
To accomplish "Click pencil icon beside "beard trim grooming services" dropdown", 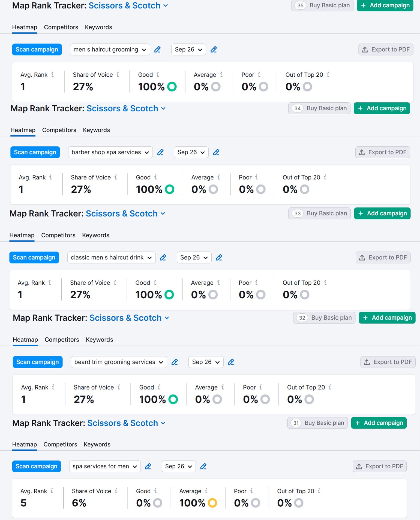I will click(x=175, y=362).
